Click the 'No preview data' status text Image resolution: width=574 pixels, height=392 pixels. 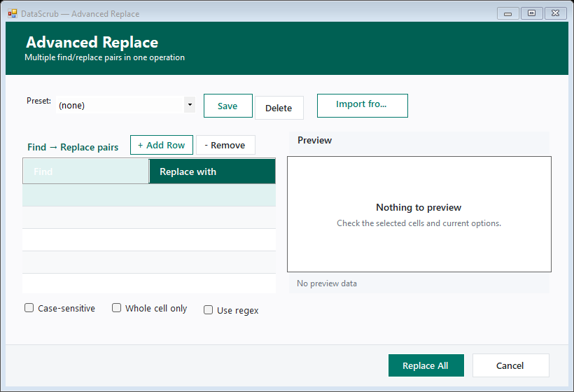(x=326, y=283)
